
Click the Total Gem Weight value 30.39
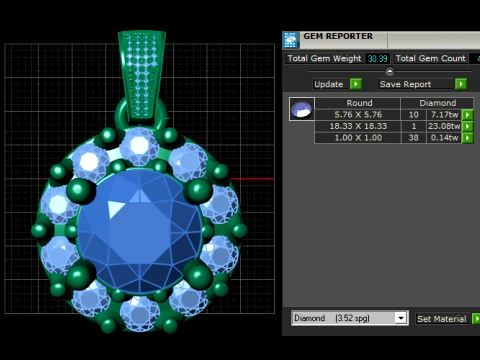[377, 59]
